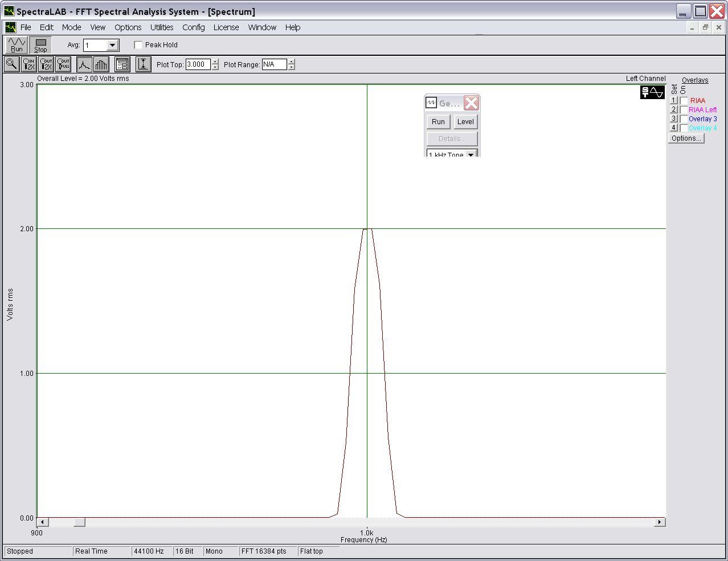The height and width of the screenshot is (561, 728).
Task: Click the Plot Top input field
Action: coord(198,64)
